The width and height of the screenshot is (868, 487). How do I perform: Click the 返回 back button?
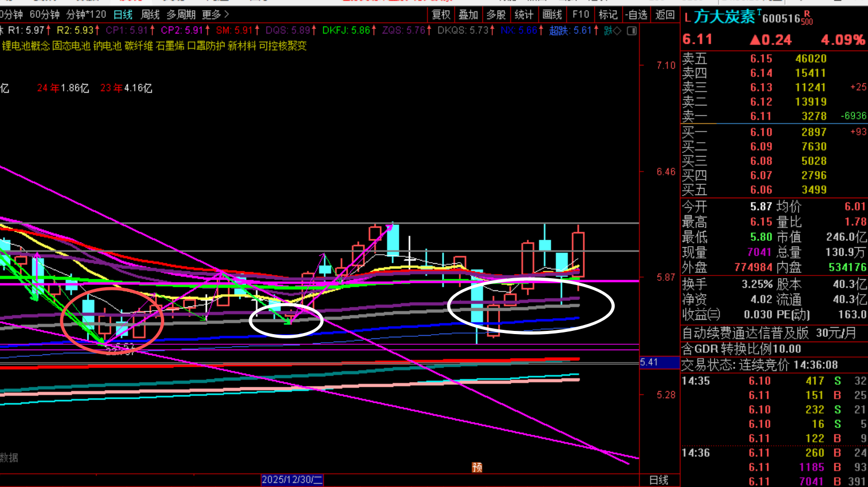click(665, 14)
